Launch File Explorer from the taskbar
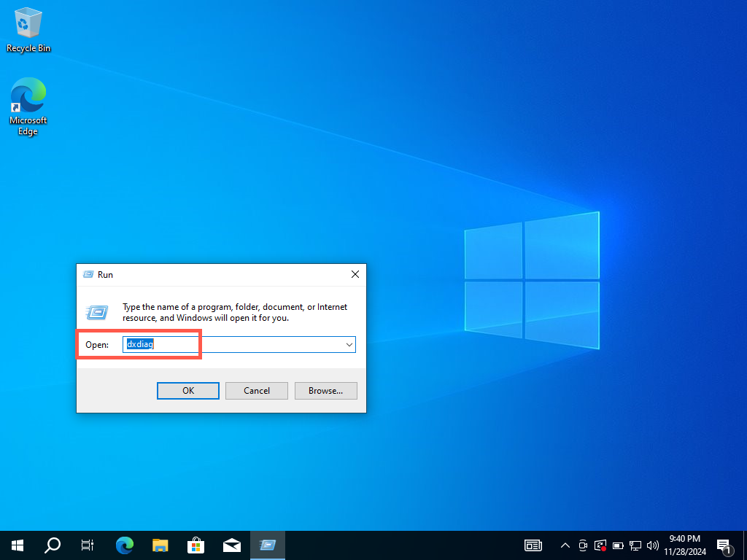 pos(160,545)
